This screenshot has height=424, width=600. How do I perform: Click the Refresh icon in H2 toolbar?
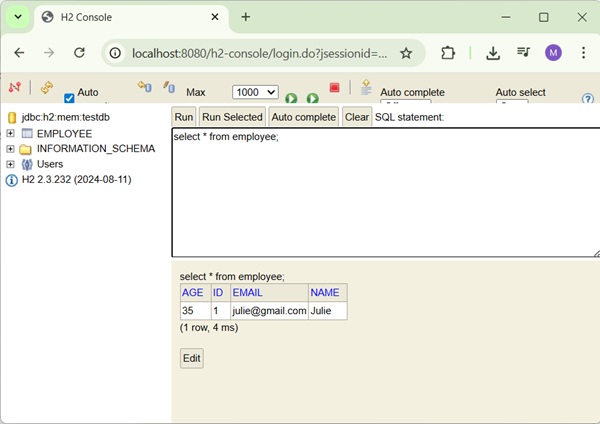pyautogui.click(x=47, y=88)
